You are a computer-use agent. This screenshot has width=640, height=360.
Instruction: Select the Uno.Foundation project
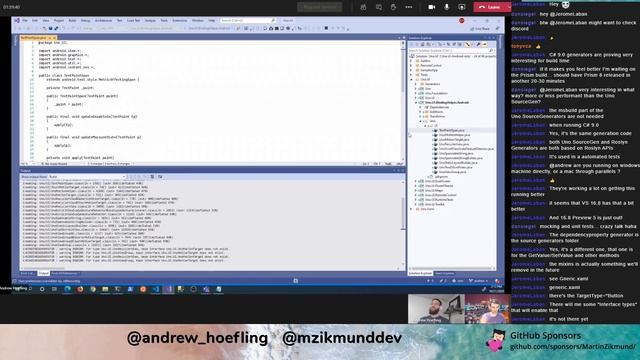pos(436,93)
